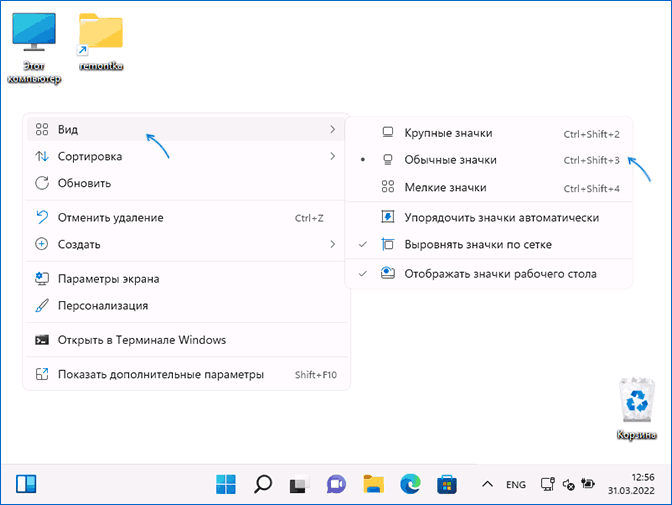The height and width of the screenshot is (505, 672).
Task: Click the Создать plus icon
Action: point(42,244)
